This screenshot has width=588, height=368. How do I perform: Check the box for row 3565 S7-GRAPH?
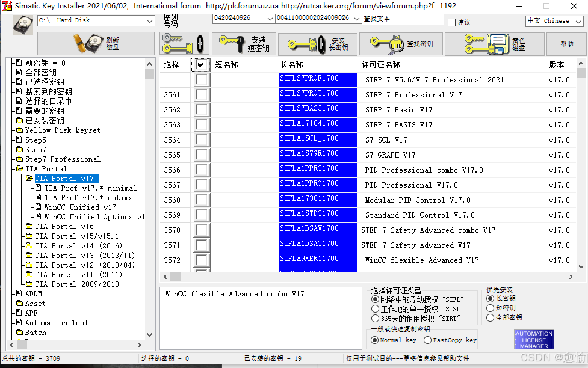(202, 155)
